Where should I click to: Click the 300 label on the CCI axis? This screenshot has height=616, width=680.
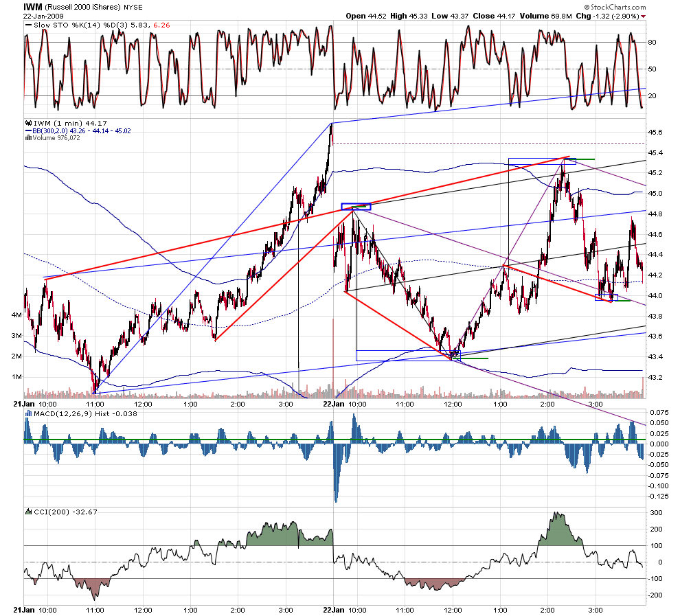pyautogui.click(x=657, y=512)
